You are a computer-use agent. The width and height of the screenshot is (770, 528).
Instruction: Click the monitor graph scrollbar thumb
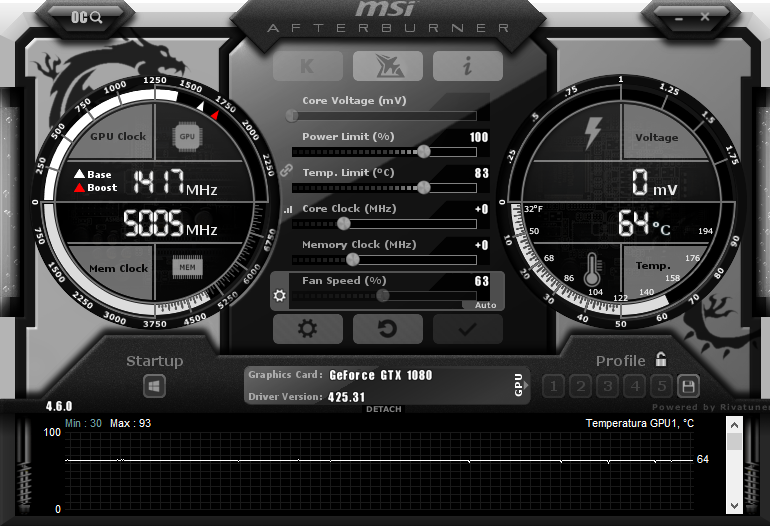click(x=734, y=441)
